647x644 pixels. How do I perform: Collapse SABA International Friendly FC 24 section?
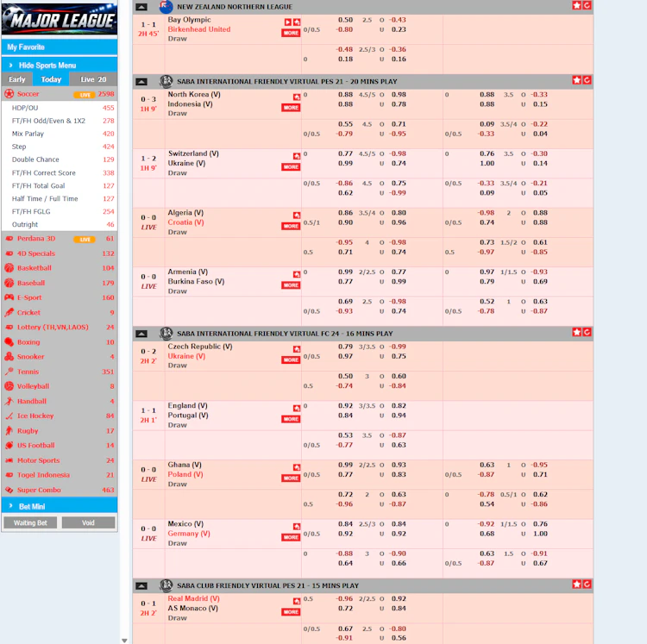coord(141,334)
